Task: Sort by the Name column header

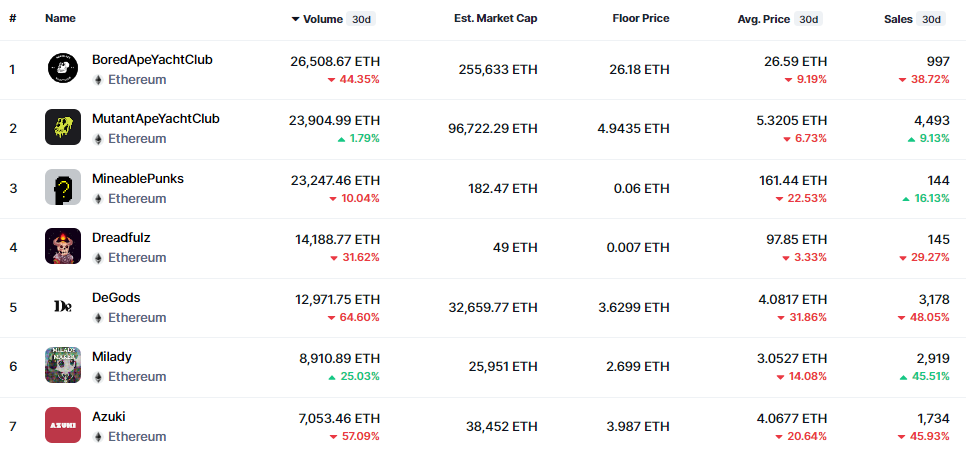Action: pyautogui.click(x=60, y=18)
